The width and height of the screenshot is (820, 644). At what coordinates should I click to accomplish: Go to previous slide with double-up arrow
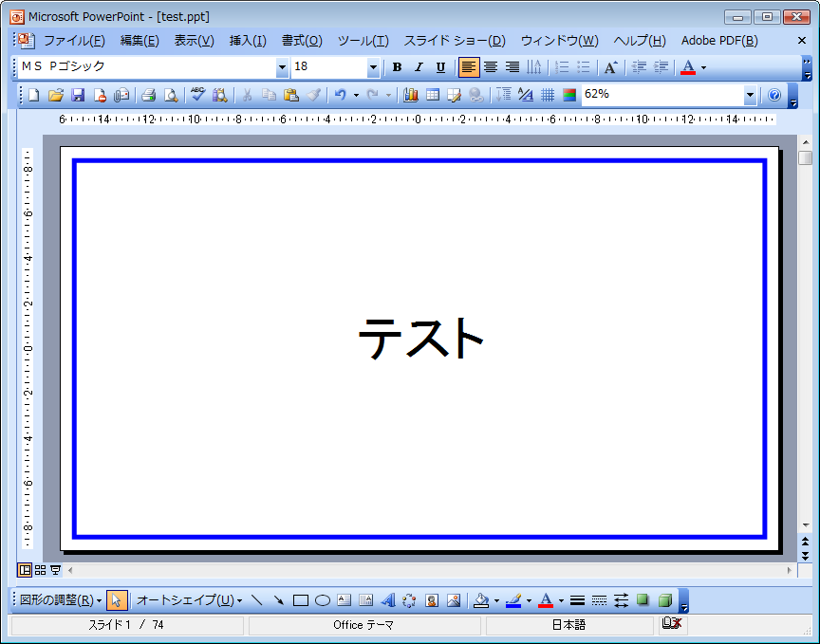tap(806, 541)
